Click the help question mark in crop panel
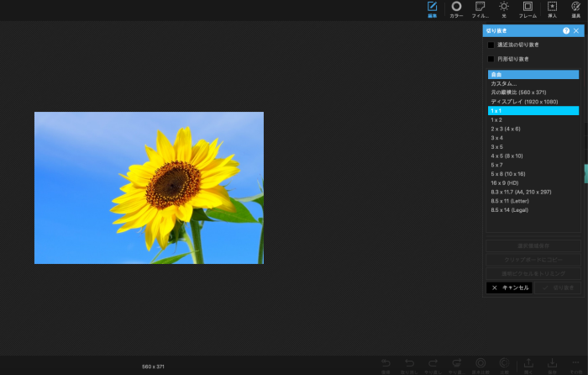This screenshot has width=588, height=375. point(566,30)
